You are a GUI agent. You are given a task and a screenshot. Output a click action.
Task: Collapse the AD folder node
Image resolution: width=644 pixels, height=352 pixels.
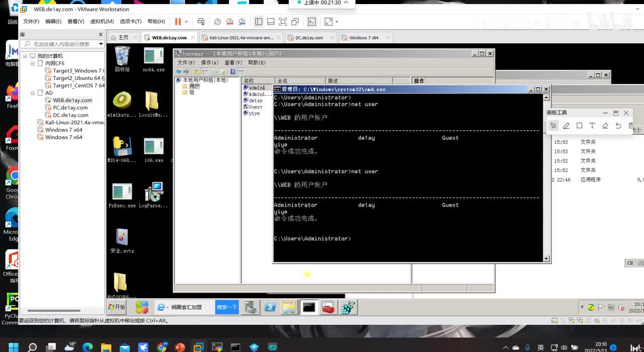point(33,93)
